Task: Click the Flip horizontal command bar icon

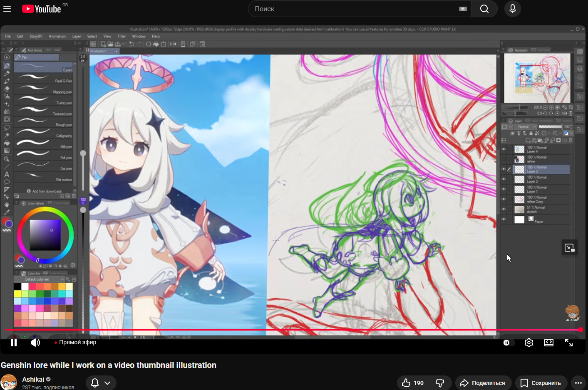Action: 173,44
